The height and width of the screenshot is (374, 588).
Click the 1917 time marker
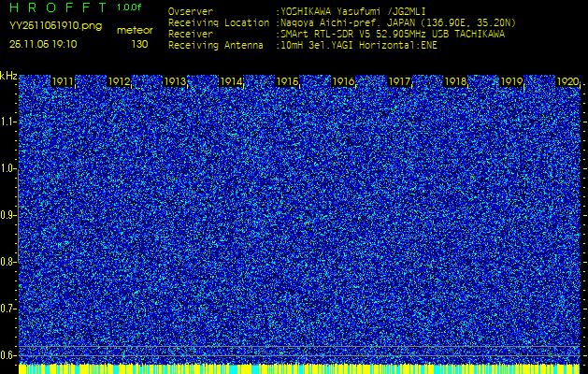point(399,81)
